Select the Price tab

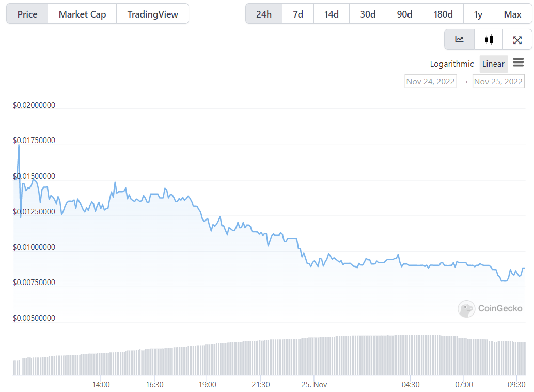(27, 14)
